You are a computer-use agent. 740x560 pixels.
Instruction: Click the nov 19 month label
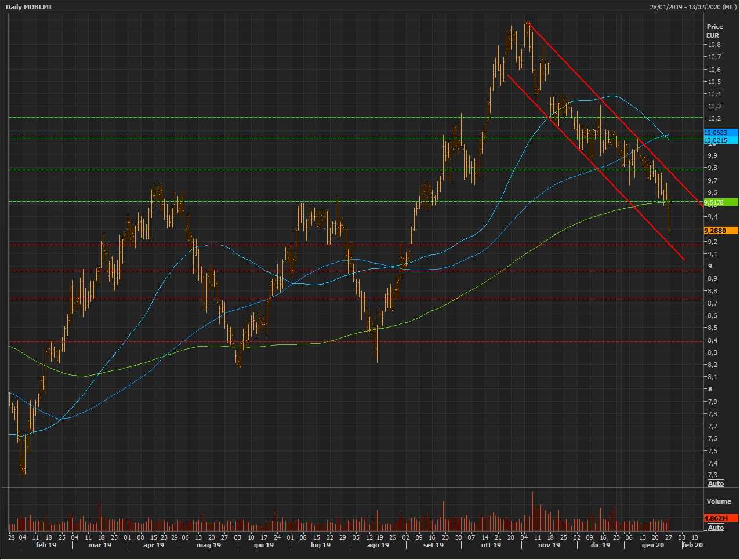click(549, 545)
